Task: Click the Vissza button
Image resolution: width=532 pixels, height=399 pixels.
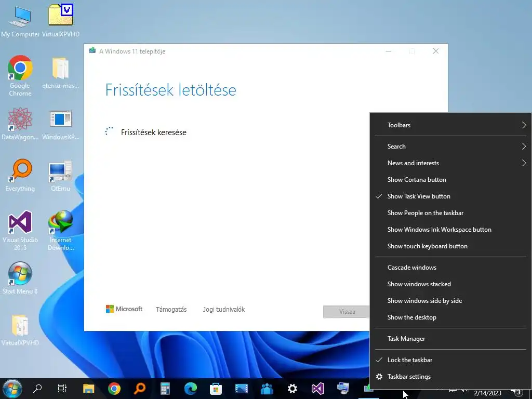Action: click(x=347, y=312)
